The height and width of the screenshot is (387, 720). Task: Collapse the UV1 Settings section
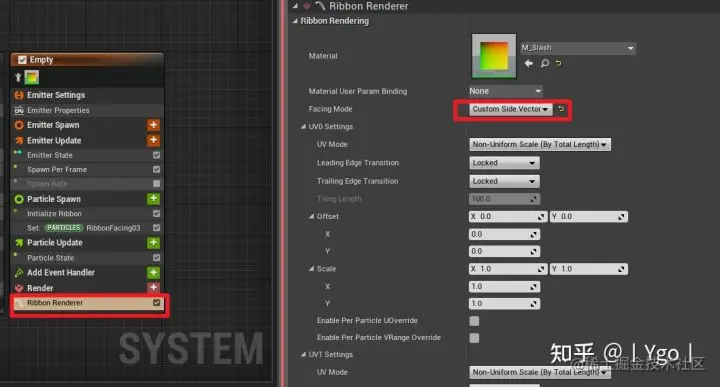pyautogui.click(x=303, y=354)
